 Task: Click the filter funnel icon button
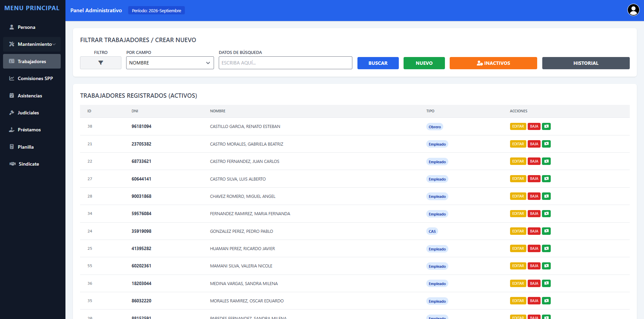coord(101,63)
